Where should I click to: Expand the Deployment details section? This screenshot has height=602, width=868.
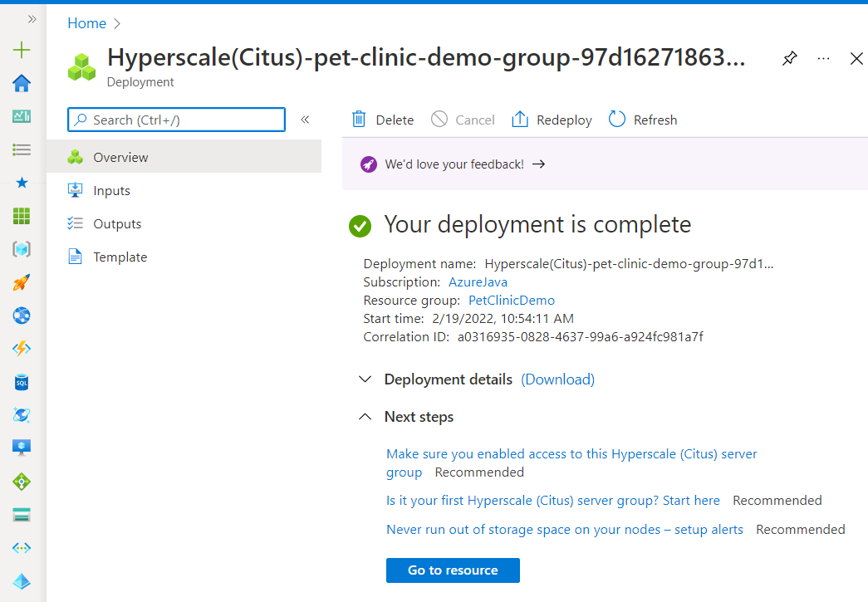[365, 379]
